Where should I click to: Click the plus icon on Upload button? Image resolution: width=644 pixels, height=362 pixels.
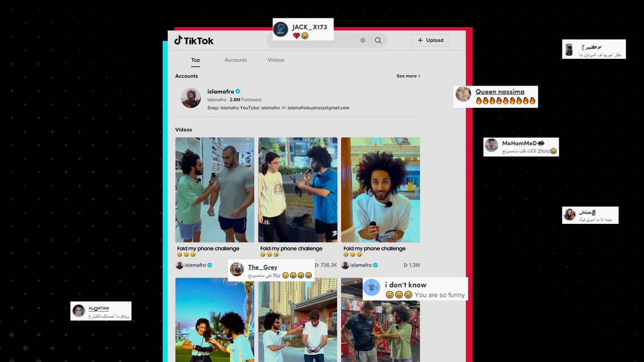[x=420, y=40]
